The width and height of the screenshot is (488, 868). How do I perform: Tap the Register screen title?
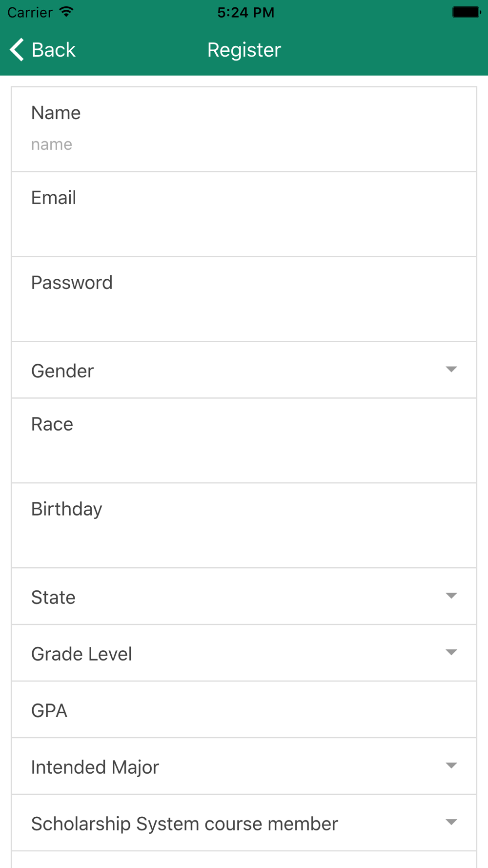(244, 50)
